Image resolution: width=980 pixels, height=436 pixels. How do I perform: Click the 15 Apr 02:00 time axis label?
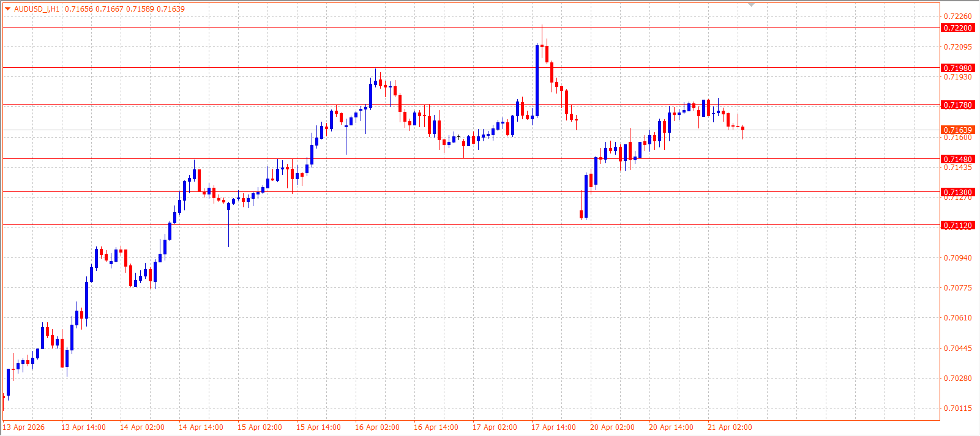tap(260, 427)
